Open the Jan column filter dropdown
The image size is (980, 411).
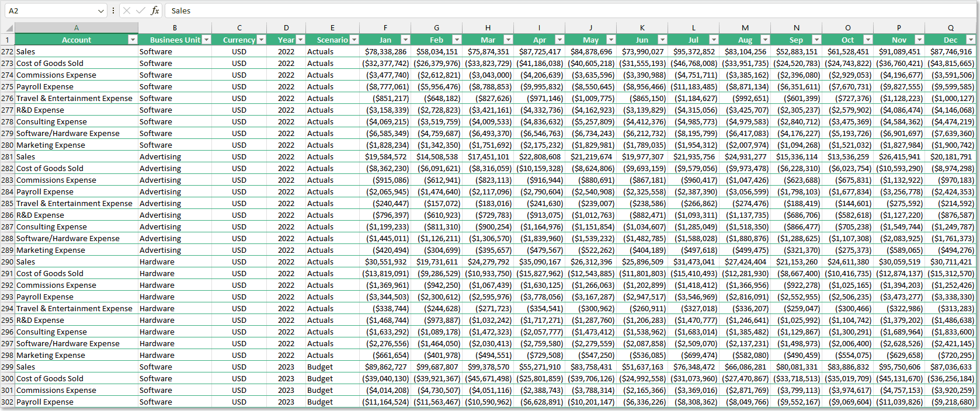405,40
